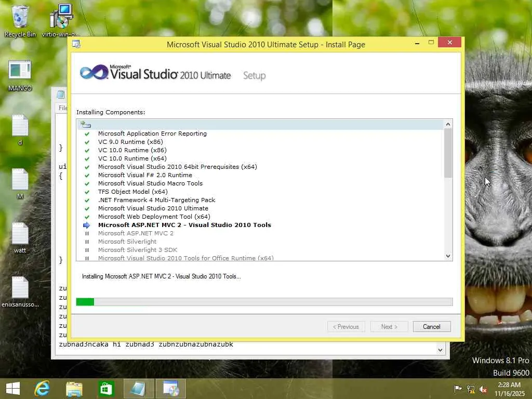Image resolution: width=532 pixels, height=399 pixels.
Task: Click scroll down arrow in component list
Action: pos(448,256)
